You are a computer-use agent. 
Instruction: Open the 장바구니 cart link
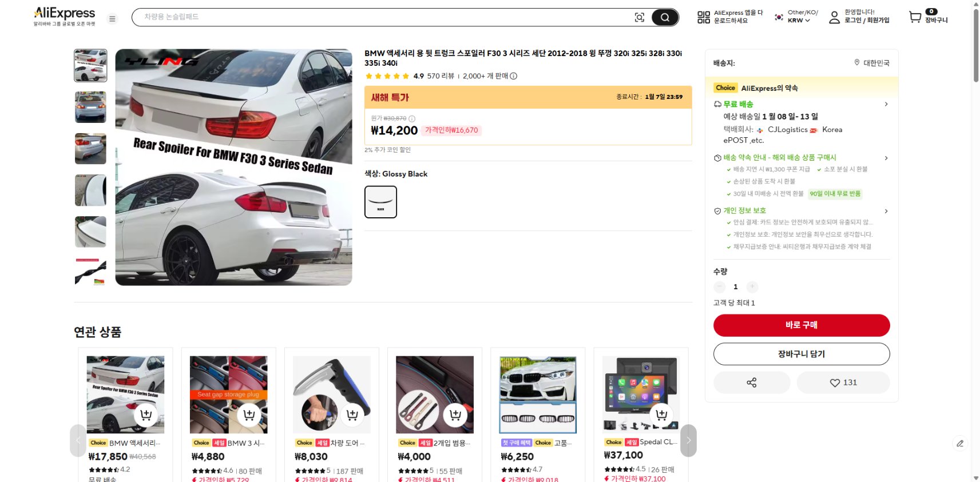click(x=936, y=20)
